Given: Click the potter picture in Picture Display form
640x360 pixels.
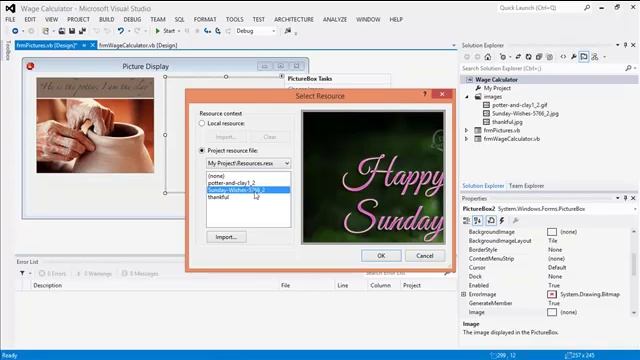Looking at the screenshot, I should 95,125.
